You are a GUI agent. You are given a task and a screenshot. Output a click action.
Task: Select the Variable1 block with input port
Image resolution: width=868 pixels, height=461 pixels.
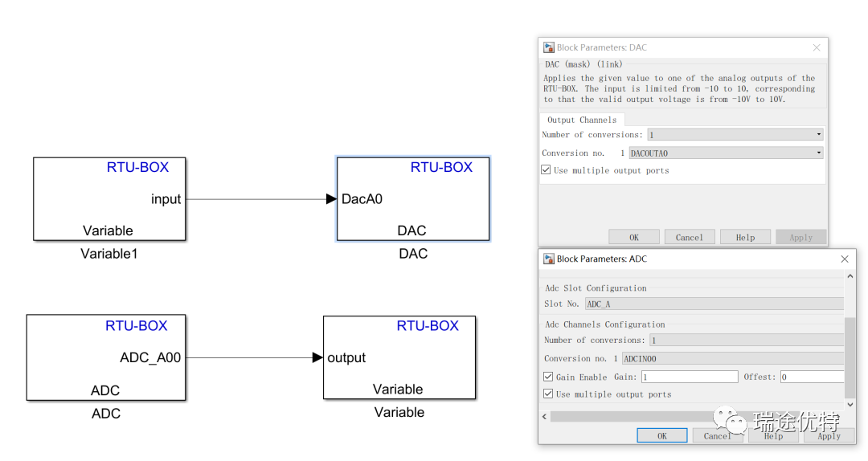109,198
